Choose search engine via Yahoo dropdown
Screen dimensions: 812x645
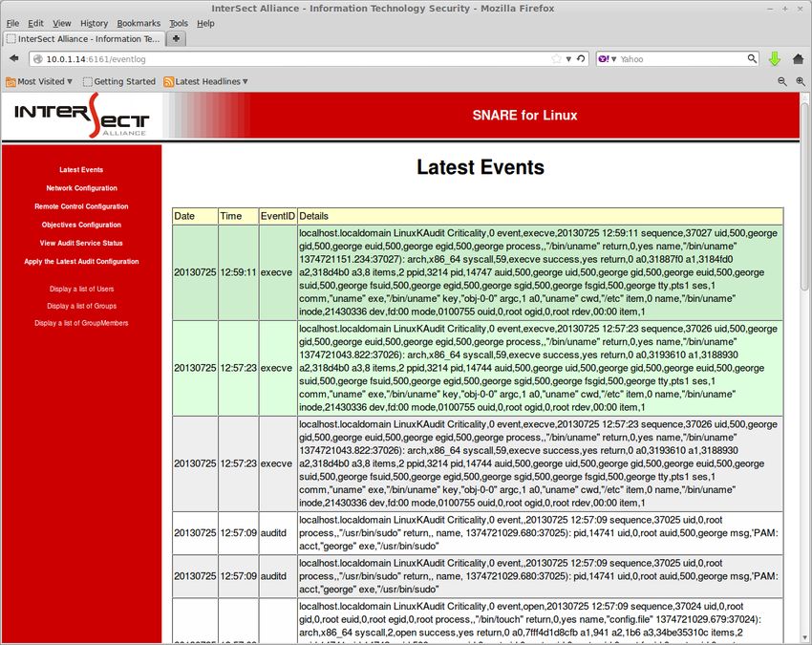pyautogui.click(x=608, y=59)
